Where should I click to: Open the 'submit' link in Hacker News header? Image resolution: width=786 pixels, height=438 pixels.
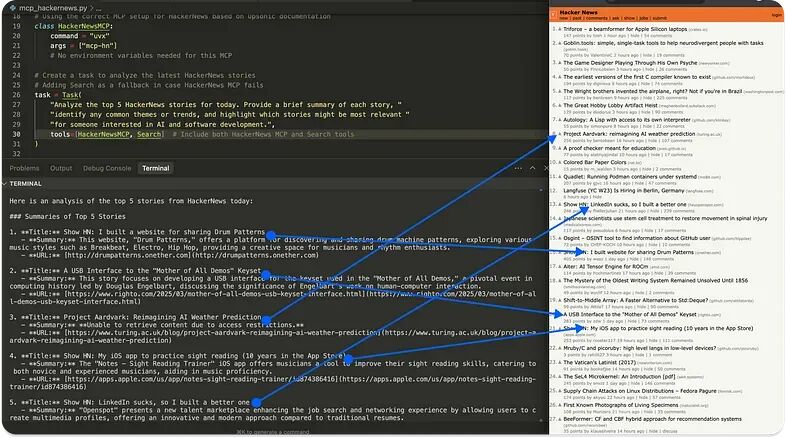[x=660, y=18]
